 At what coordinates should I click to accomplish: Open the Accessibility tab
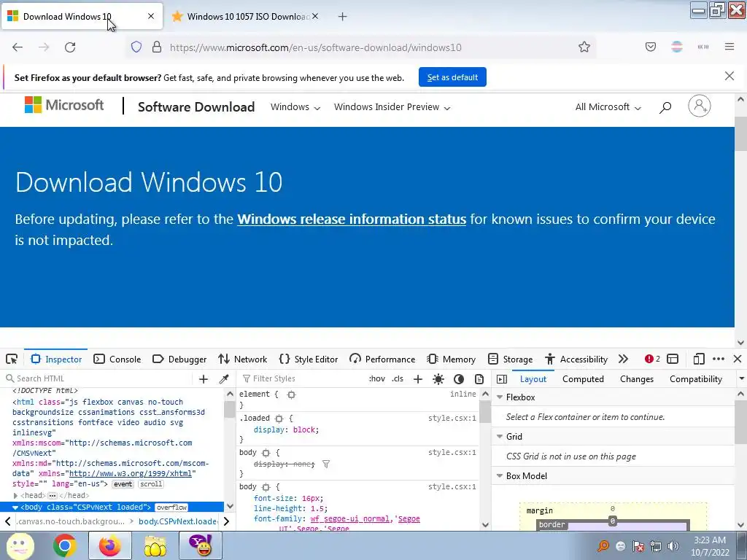coord(576,359)
